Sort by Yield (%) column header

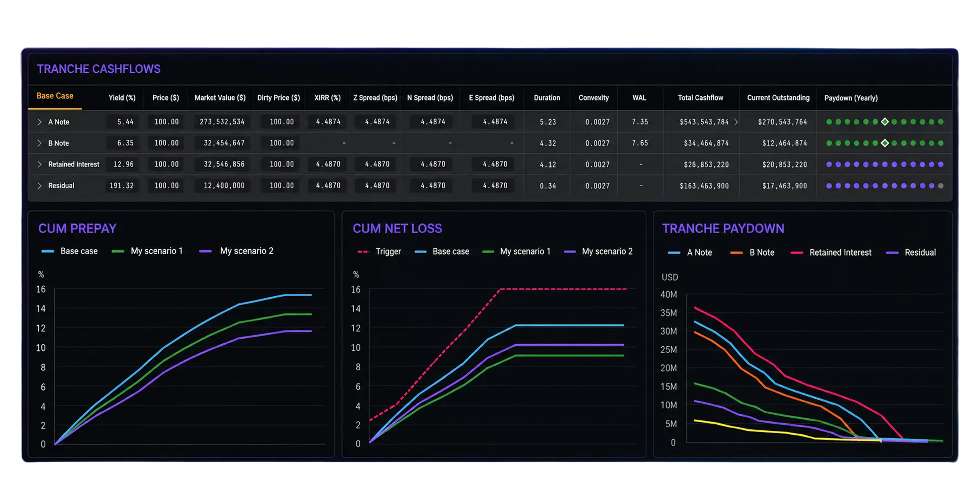pos(122,98)
